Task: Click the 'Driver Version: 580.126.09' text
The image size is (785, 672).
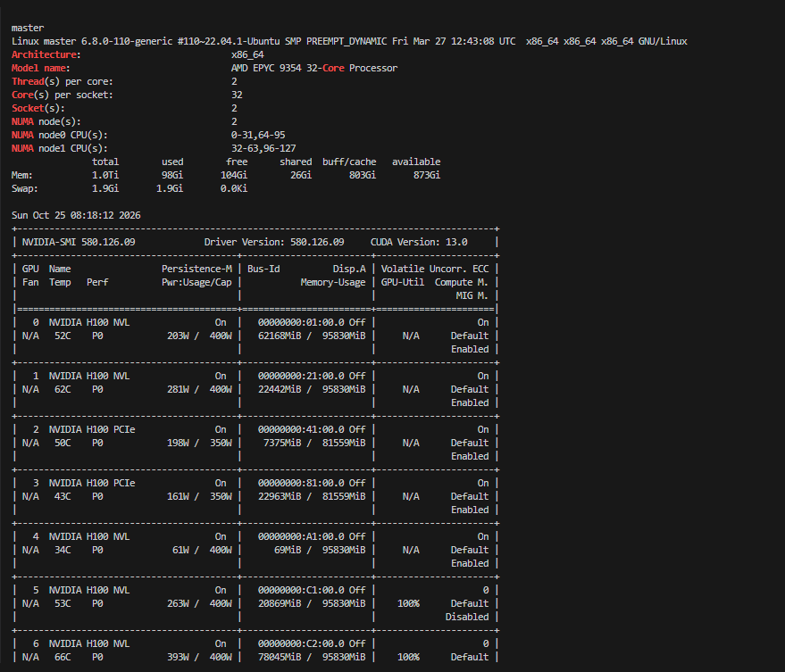Action: coord(274,242)
